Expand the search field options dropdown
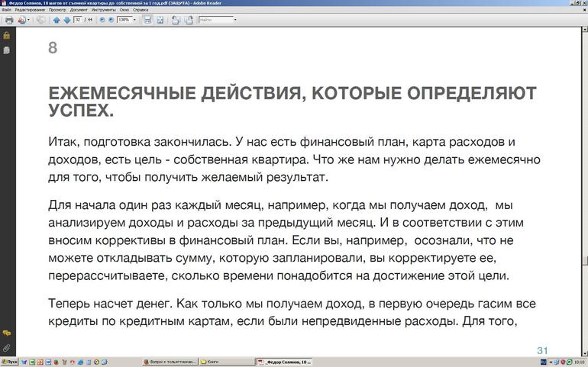Viewport: 588px width, 367px height. pyautogui.click(x=234, y=20)
